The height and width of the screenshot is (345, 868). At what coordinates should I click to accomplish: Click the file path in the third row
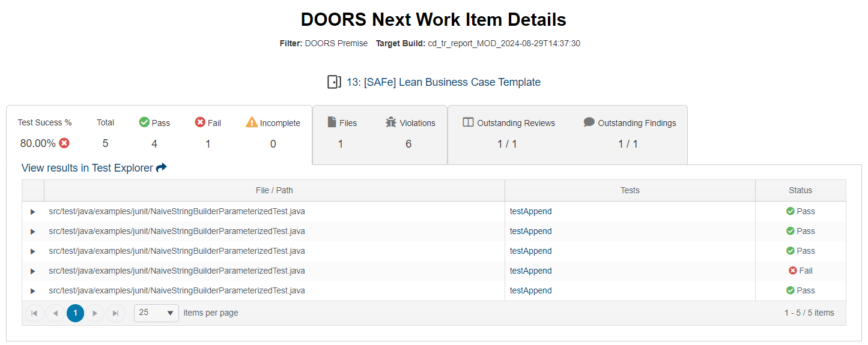[x=177, y=251]
